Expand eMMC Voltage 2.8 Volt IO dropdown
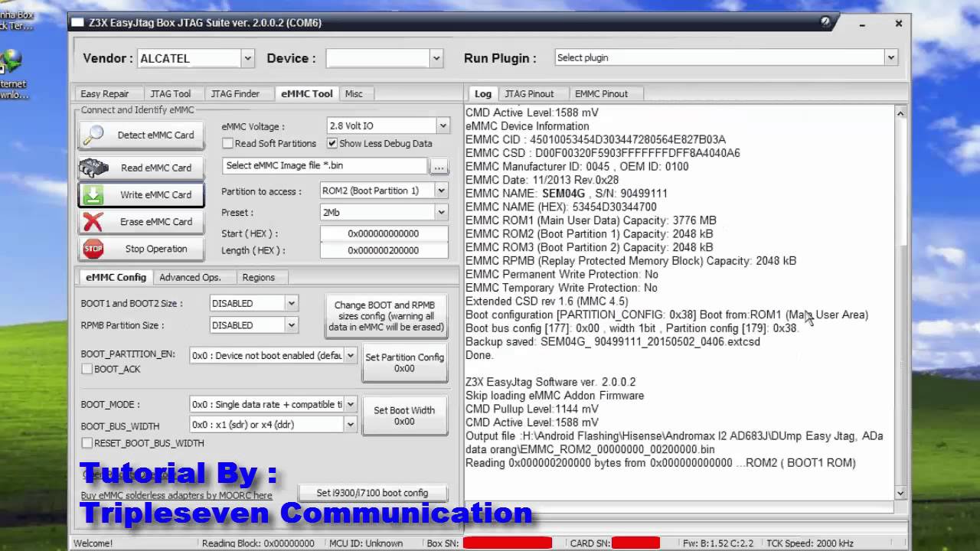The height and width of the screenshot is (551, 980). click(x=443, y=126)
